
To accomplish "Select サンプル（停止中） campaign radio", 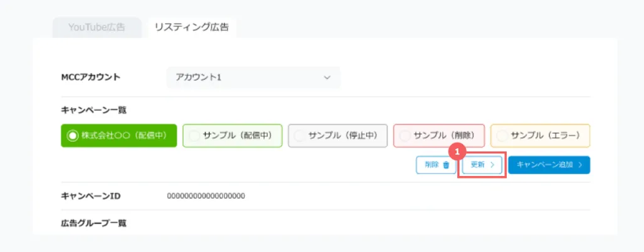I will click(338, 136).
